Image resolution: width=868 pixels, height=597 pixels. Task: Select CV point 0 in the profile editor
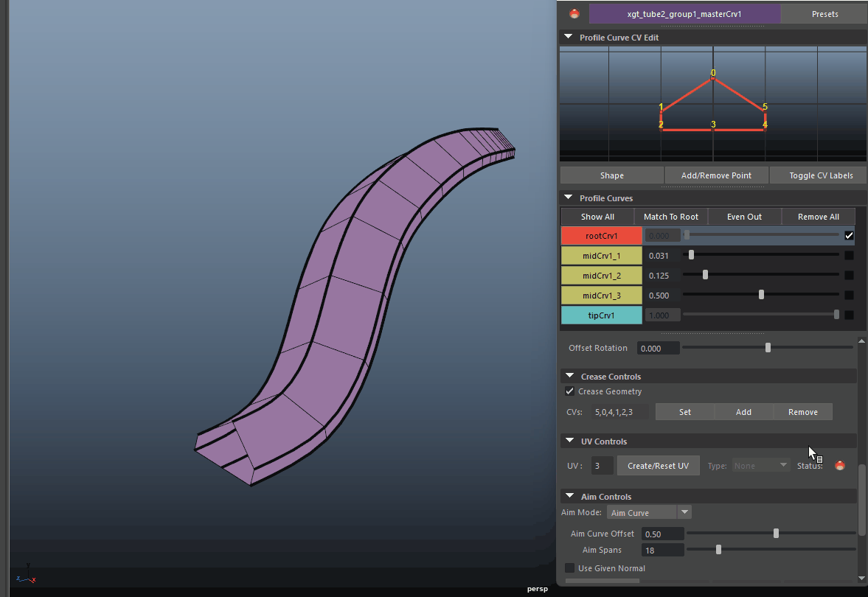click(712, 77)
